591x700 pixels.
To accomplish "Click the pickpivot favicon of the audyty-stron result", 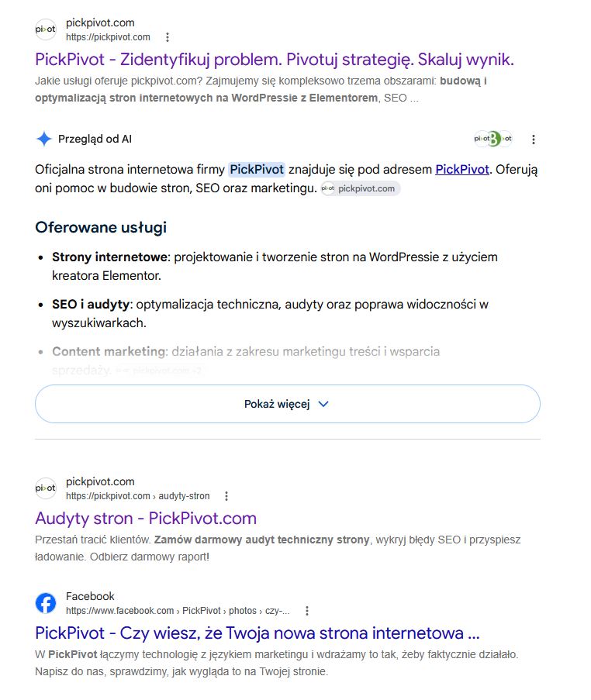I will 46,488.
